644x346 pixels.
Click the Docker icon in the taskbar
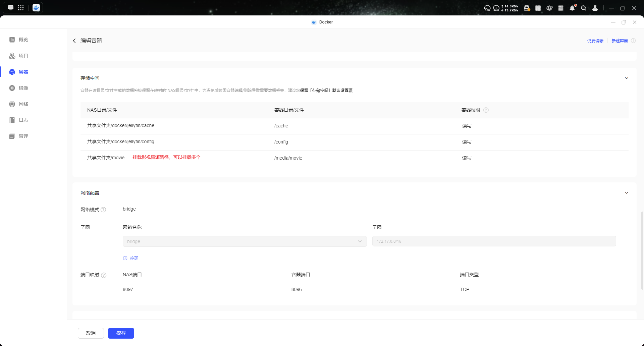[36, 8]
